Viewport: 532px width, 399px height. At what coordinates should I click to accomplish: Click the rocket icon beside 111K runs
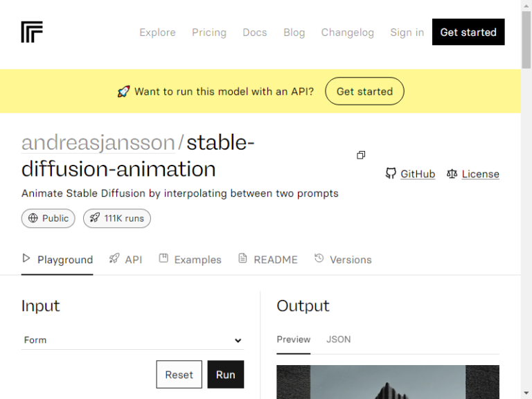tap(95, 218)
